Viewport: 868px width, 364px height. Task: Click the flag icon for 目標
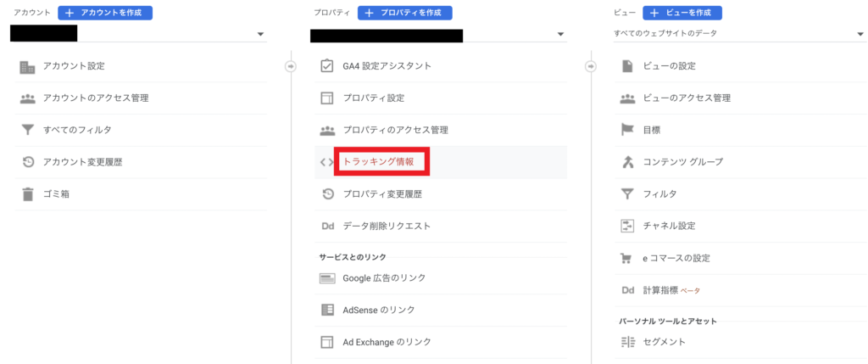coord(627,130)
